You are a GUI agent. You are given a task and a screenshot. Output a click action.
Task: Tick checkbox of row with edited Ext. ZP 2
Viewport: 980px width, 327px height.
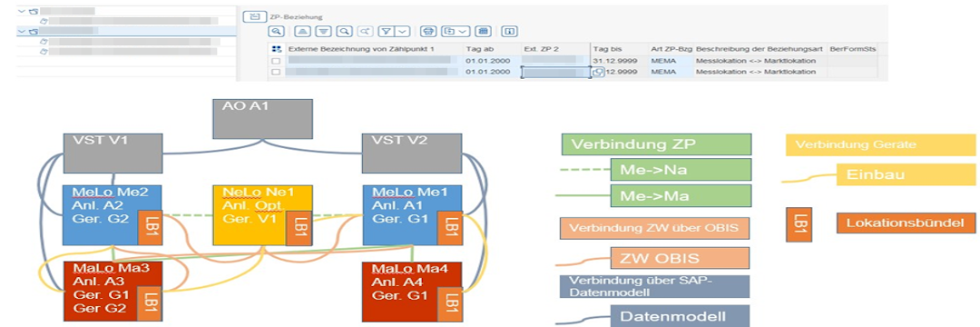point(276,72)
